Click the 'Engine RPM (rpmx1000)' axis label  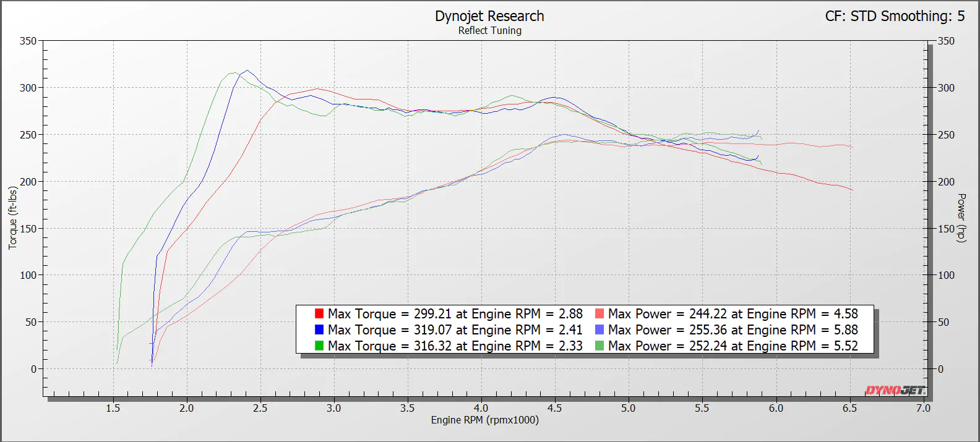485,420
